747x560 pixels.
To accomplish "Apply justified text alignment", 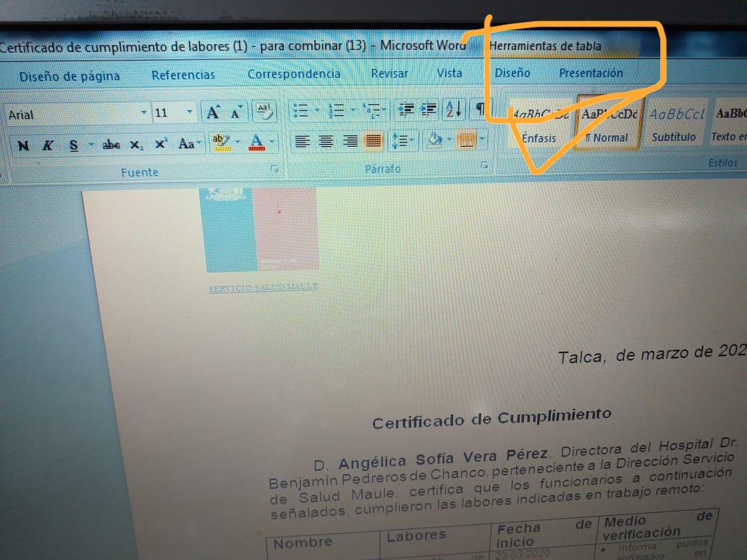I will point(373,141).
